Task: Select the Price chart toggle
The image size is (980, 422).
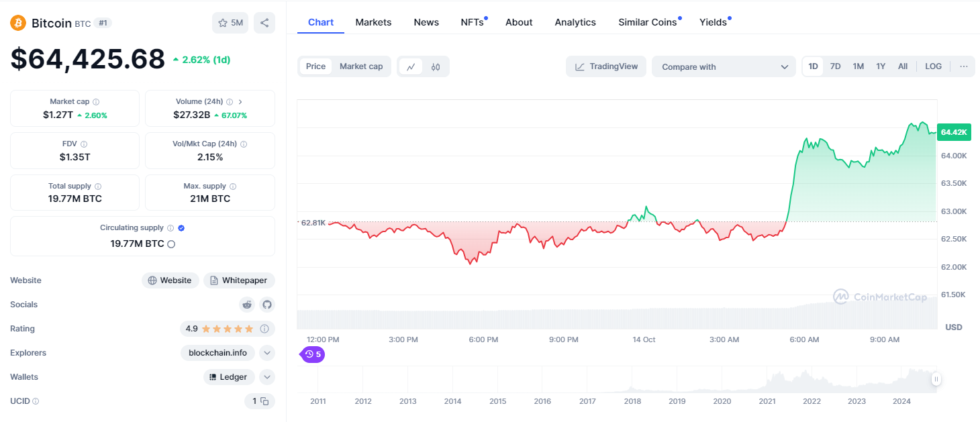Action: tap(315, 66)
